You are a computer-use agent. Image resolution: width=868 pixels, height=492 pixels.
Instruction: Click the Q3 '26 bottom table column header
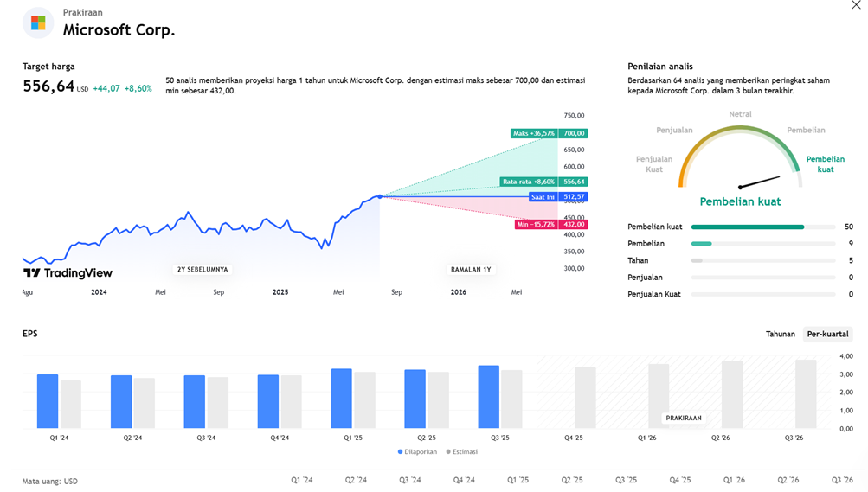(842, 480)
